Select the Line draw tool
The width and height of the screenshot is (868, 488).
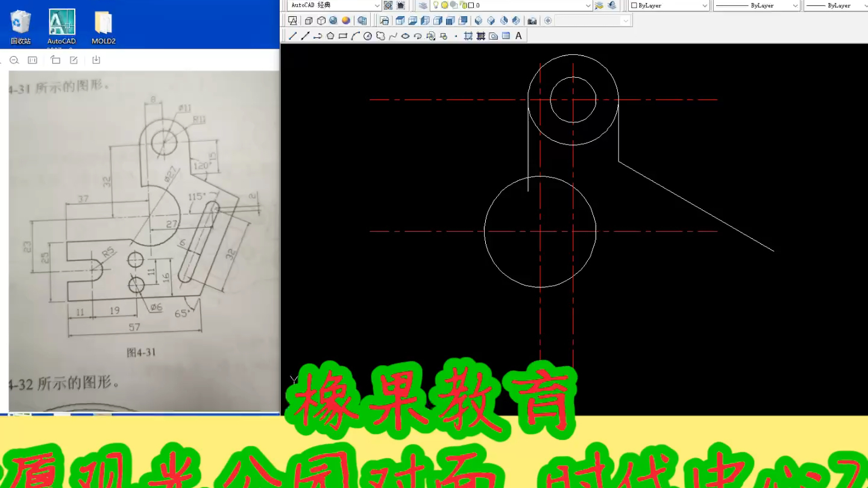293,36
